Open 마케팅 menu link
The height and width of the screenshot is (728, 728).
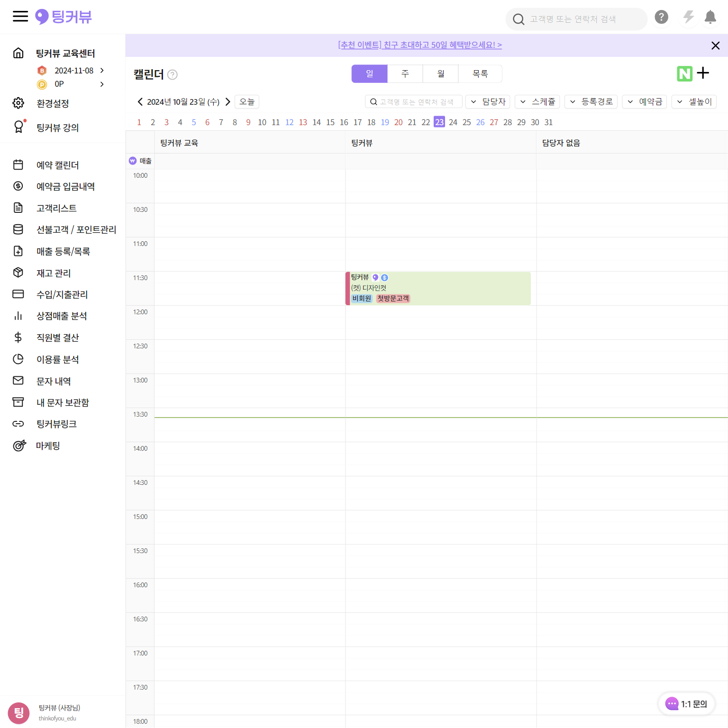point(48,446)
